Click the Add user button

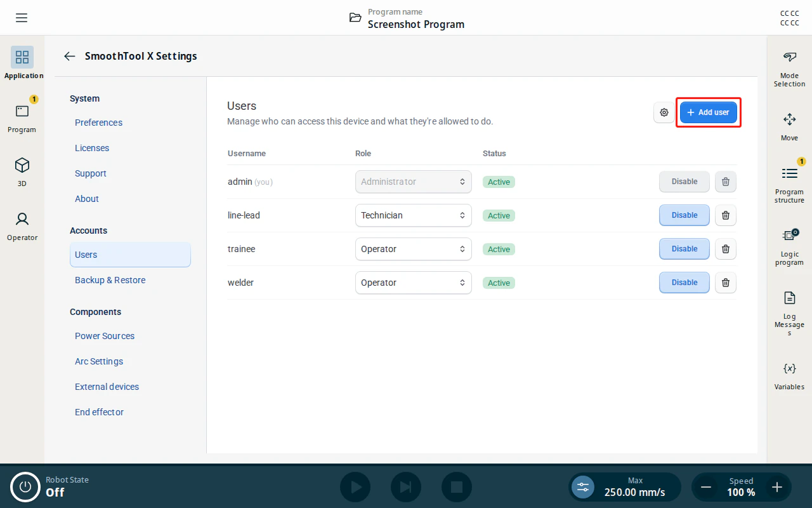(x=709, y=112)
